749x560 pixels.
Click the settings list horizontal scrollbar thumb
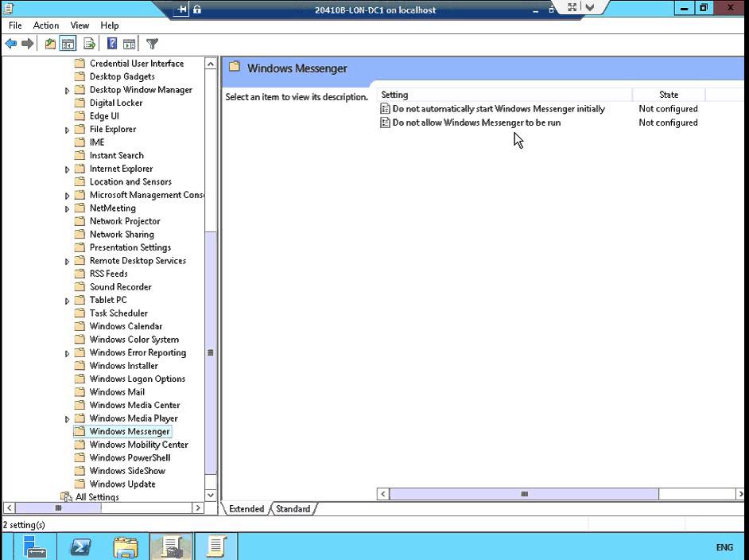tap(524, 494)
